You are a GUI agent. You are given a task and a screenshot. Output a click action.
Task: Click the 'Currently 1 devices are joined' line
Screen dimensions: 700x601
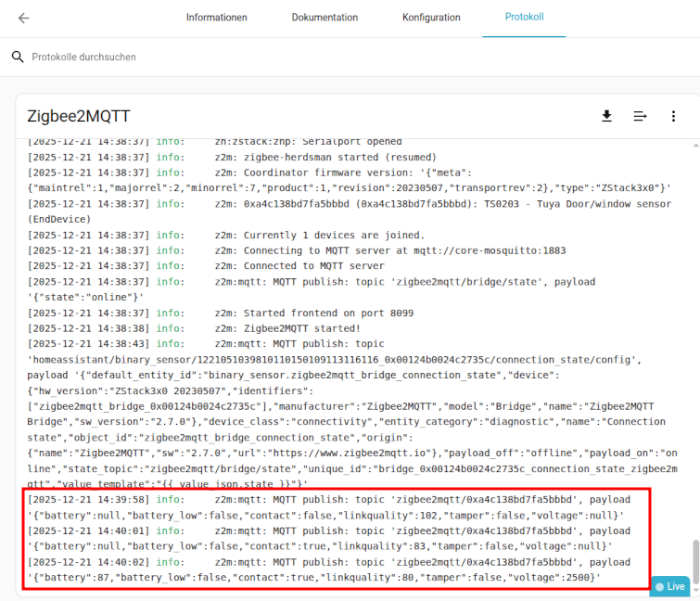[x=320, y=235]
